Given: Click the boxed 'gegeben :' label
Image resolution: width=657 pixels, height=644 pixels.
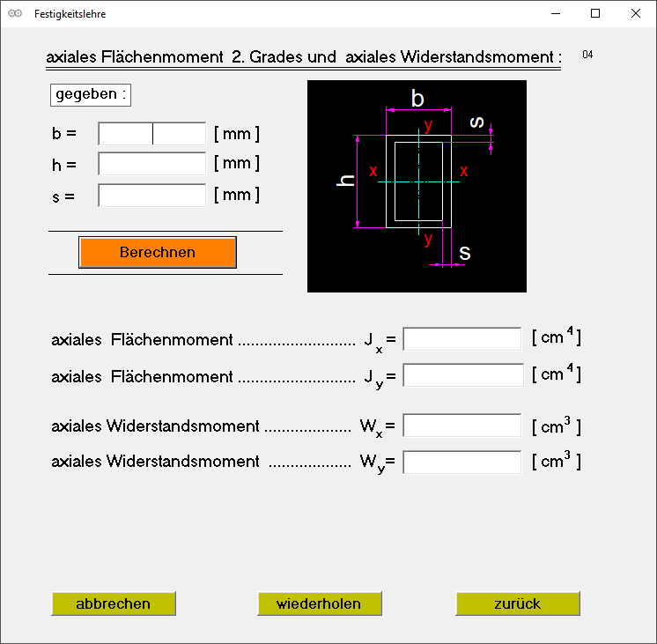Looking at the screenshot, I should [x=91, y=94].
